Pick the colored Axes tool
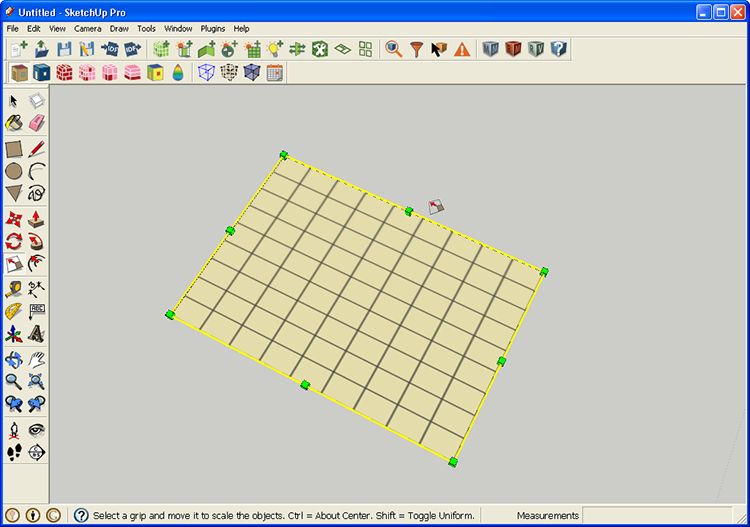This screenshot has width=750, height=527. [14, 334]
